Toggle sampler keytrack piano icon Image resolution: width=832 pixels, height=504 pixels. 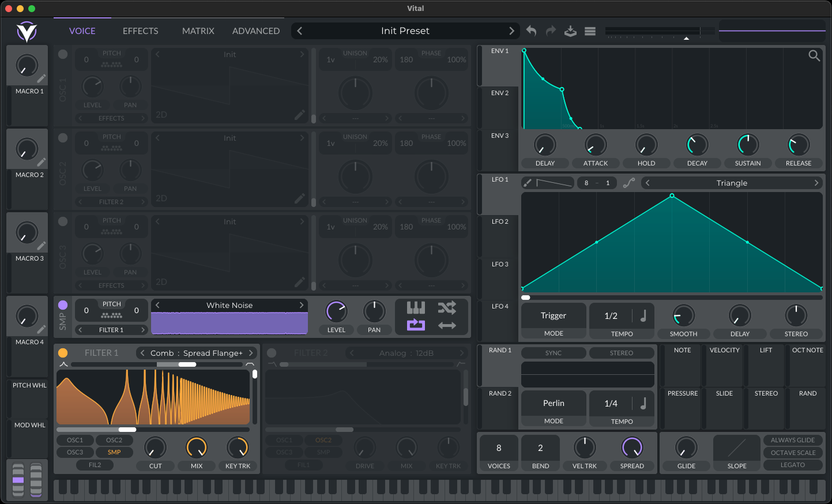click(416, 307)
